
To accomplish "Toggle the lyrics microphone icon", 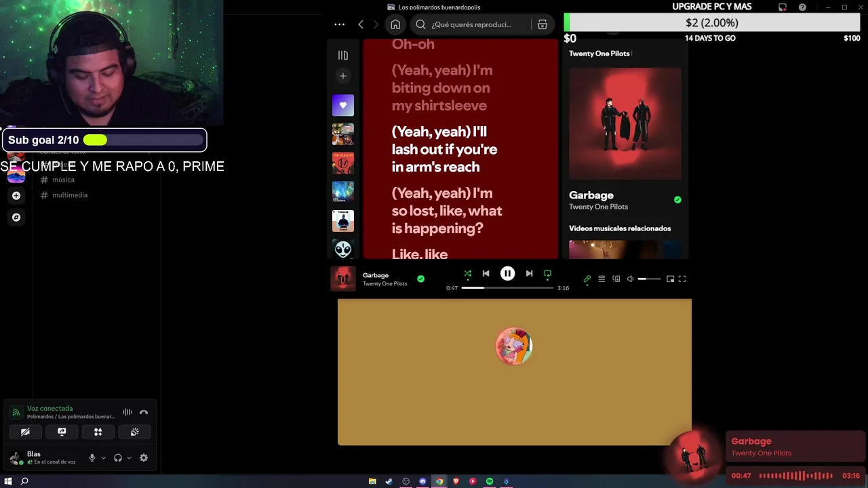I will [x=587, y=279].
